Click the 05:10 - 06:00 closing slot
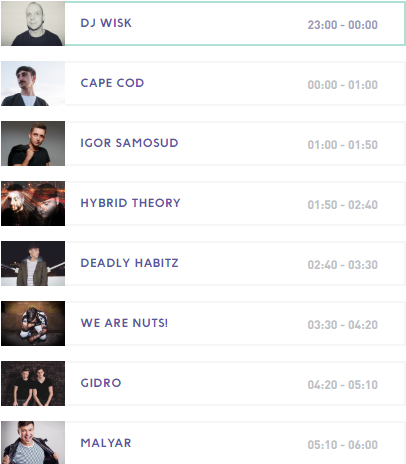Viewport: 406px width, 464px height. pos(342,445)
